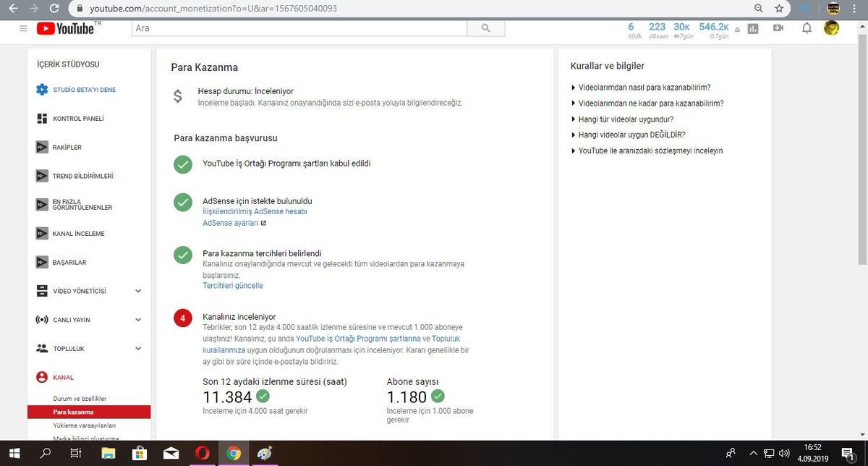868x466 pixels.
Task: Open YouTube İş Ortağı Programı şartlarına link
Action: click(358, 339)
